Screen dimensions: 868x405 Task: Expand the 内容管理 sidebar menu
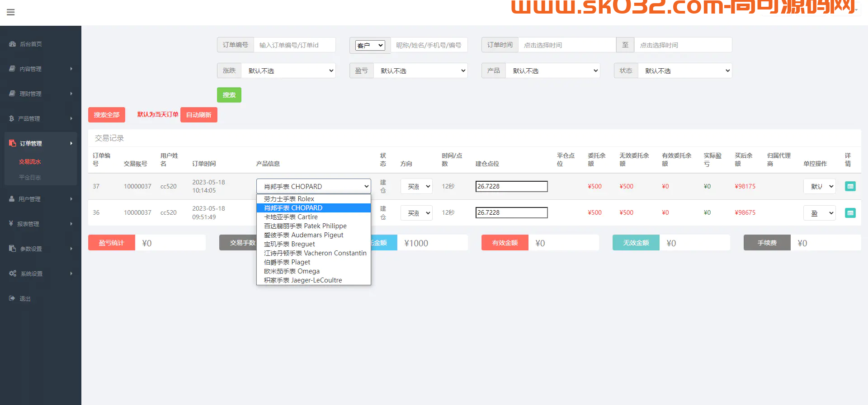(x=41, y=69)
